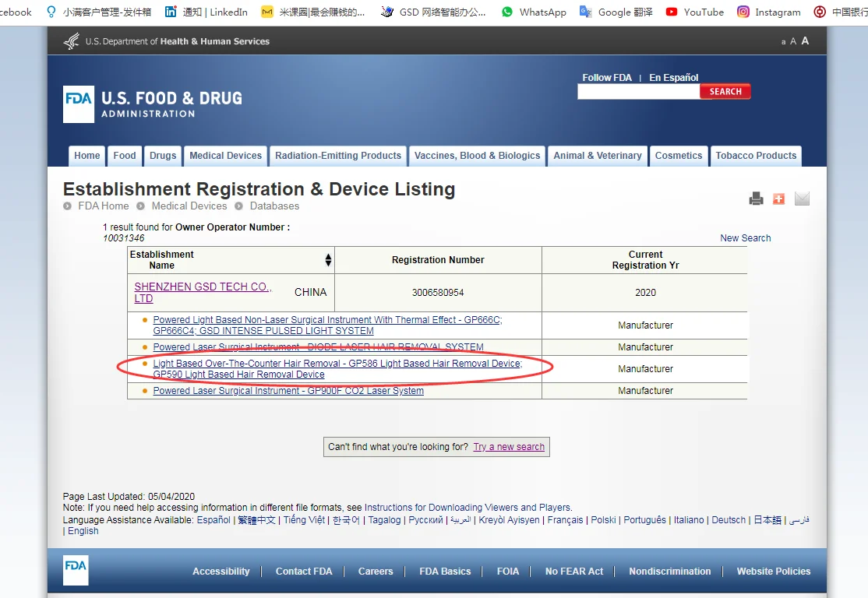This screenshot has width=868, height=598.
Task: Select smallest text size 'a'
Action: click(783, 42)
